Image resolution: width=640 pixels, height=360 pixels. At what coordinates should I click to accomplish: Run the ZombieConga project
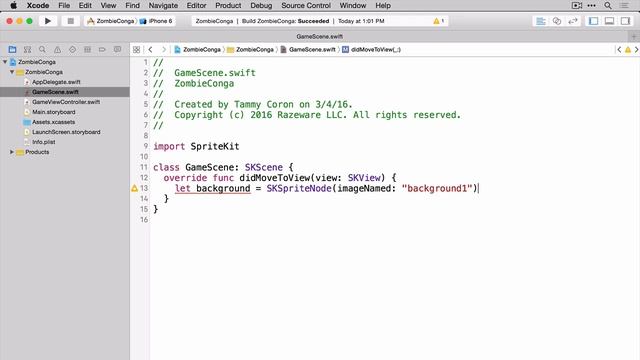(x=48, y=21)
